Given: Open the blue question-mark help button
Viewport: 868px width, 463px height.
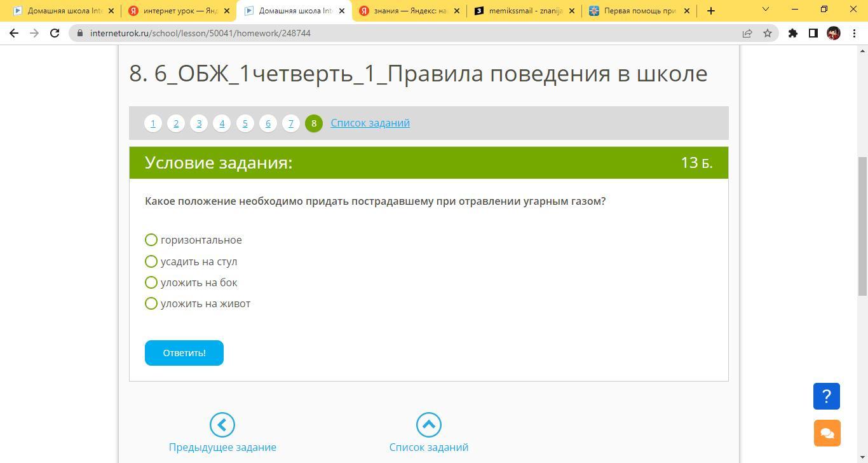Looking at the screenshot, I should pyautogui.click(x=827, y=396).
